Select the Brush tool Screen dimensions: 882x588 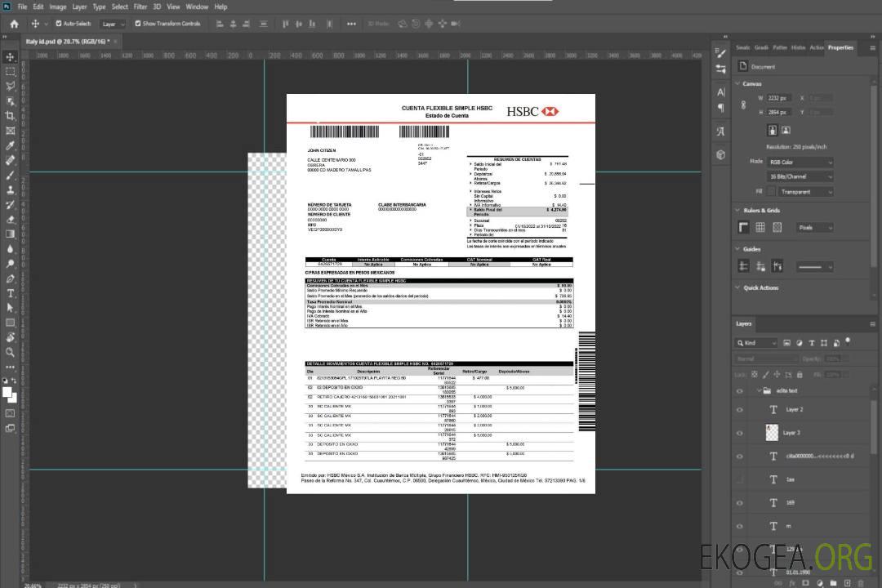(10, 175)
